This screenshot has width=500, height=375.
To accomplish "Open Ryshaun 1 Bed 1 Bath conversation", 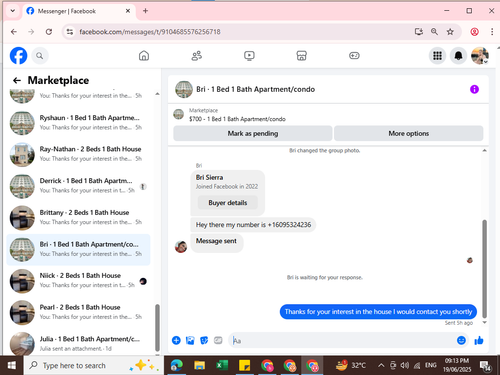I will click(78, 123).
